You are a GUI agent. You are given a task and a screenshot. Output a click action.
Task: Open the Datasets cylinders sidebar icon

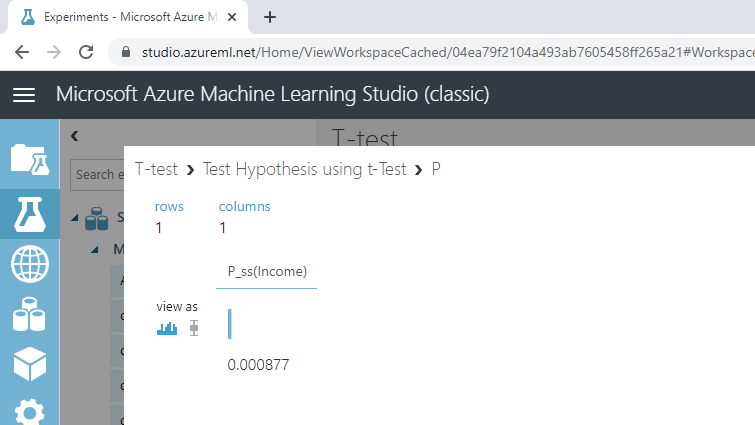pos(29,314)
